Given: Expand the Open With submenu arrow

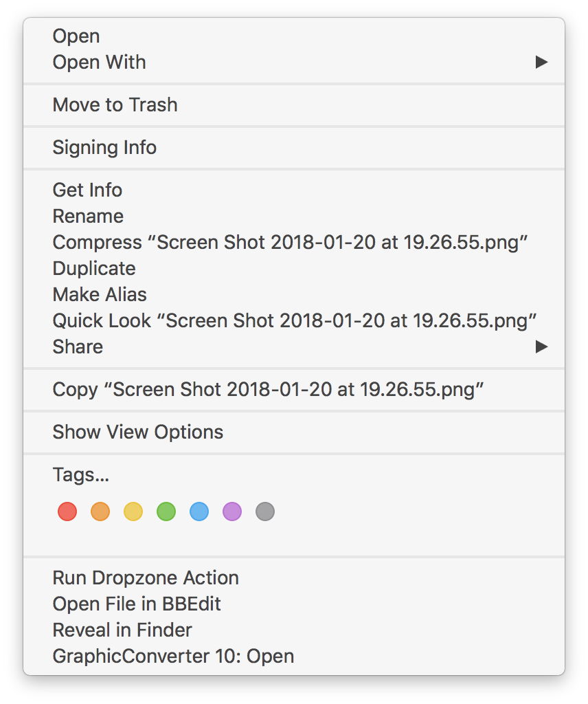Looking at the screenshot, I should [541, 63].
